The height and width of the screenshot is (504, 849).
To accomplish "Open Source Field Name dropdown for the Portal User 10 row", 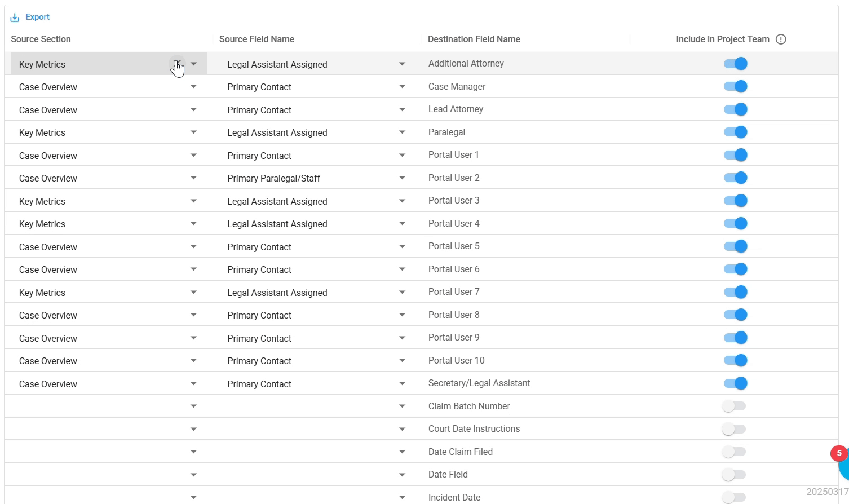I will pyautogui.click(x=402, y=360).
